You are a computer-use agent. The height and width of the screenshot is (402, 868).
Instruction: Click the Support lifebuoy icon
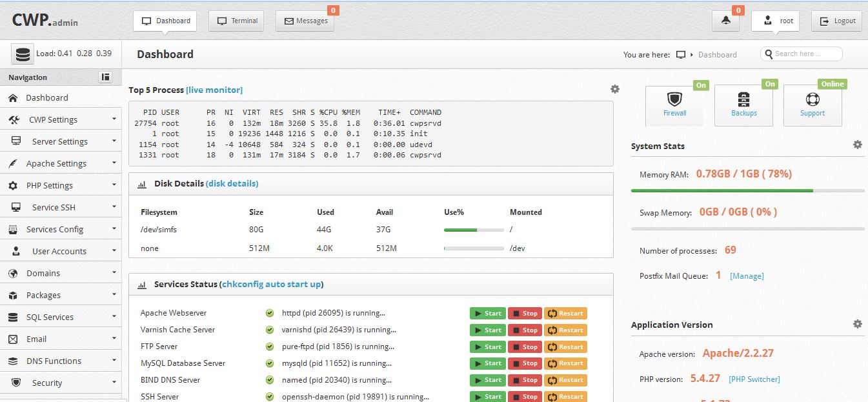812,100
